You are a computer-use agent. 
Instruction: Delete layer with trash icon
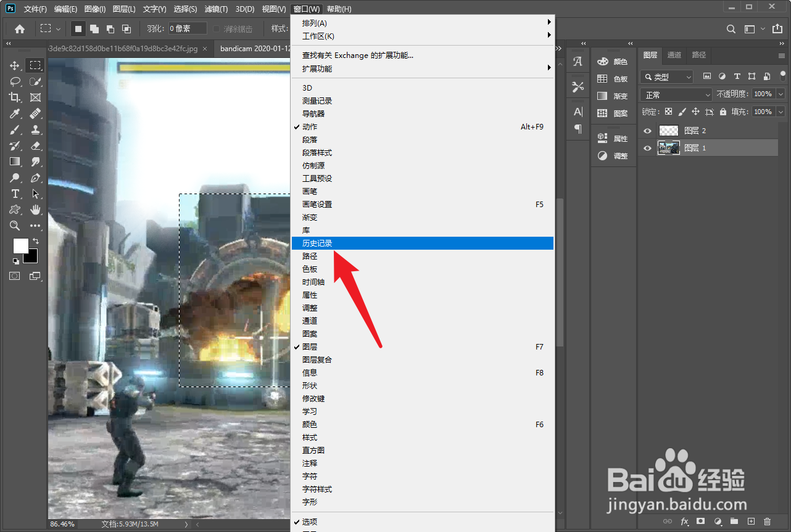tap(768, 522)
